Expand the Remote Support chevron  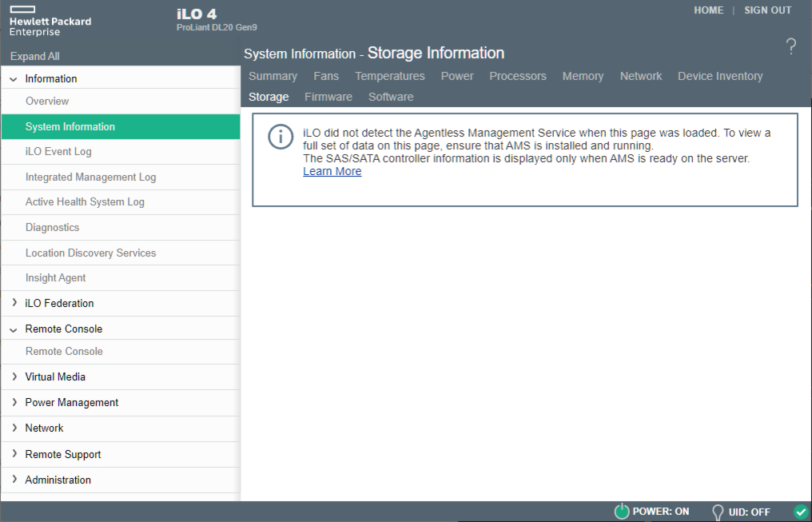pyautogui.click(x=14, y=453)
